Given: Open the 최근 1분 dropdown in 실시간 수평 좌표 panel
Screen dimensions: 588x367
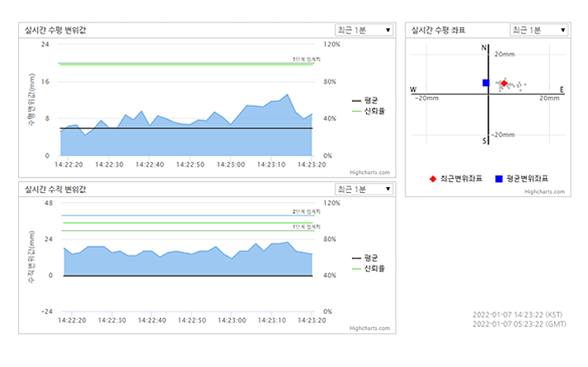Looking at the screenshot, I should click(539, 30).
